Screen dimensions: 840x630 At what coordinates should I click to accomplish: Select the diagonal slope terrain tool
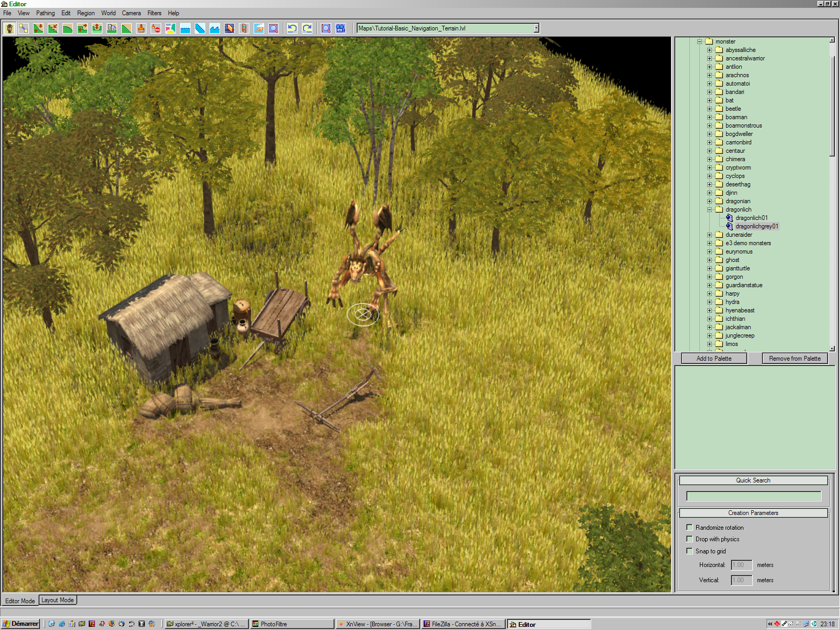coord(127,28)
